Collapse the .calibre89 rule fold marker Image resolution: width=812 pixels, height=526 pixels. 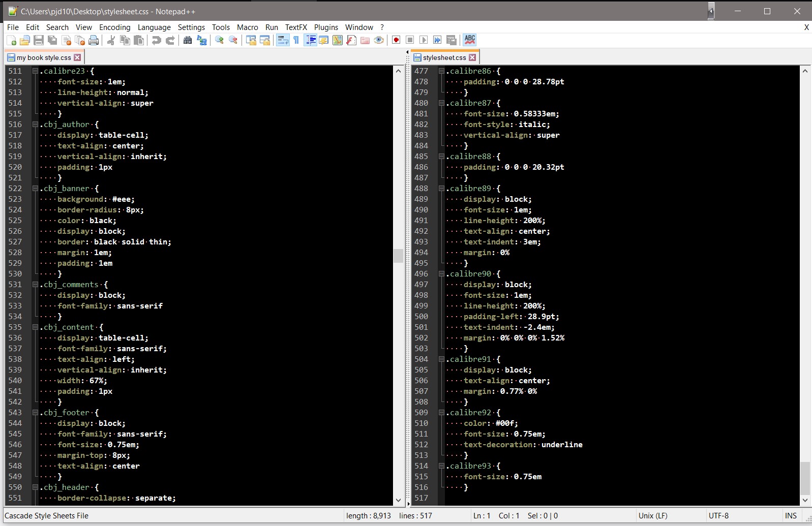coord(441,189)
